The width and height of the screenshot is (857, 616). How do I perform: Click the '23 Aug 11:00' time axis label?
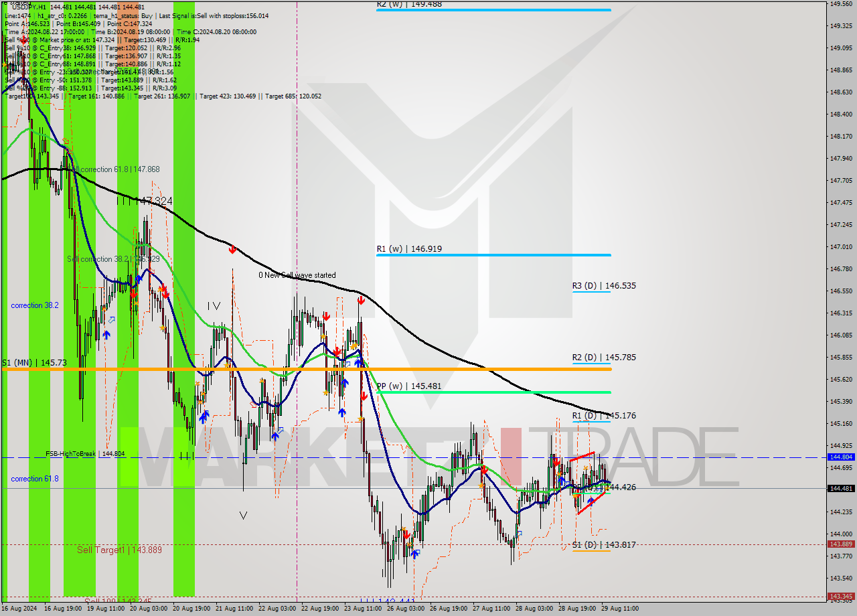362,609
